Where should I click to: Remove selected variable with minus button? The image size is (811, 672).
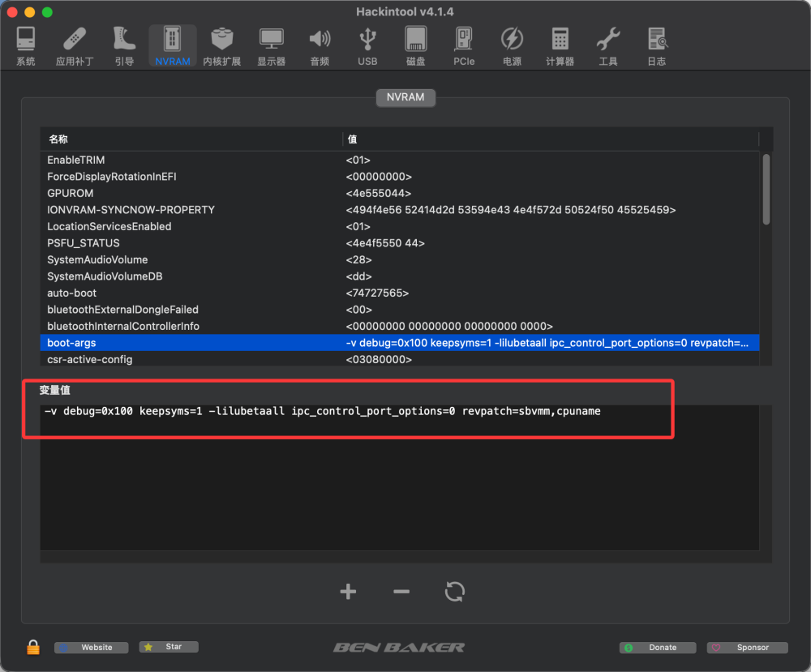(401, 592)
